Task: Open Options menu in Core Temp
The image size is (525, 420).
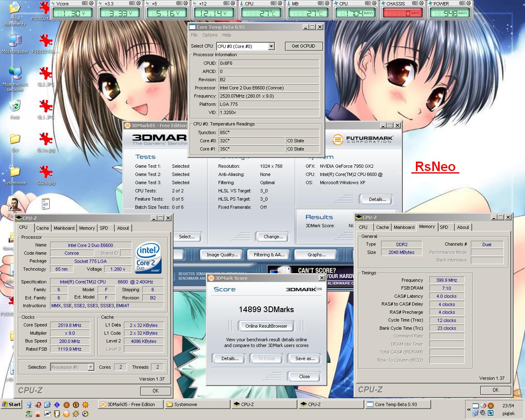Action: pos(210,35)
